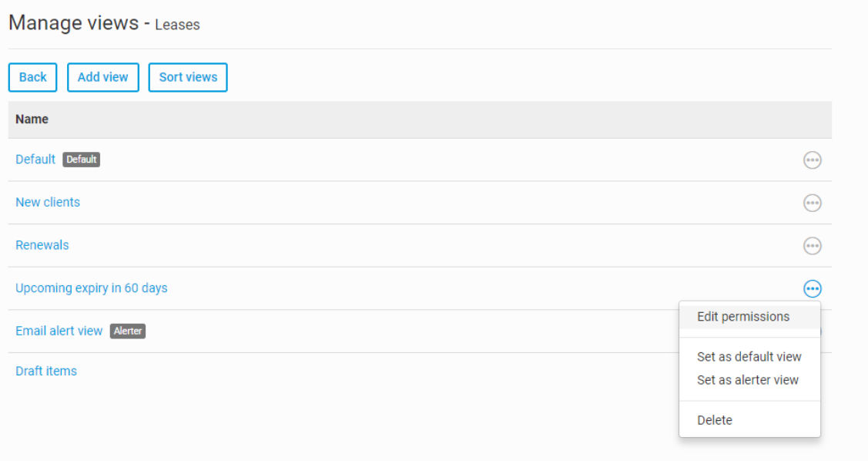The height and width of the screenshot is (461, 868).
Task: Go back with the Back button
Action: click(32, 77)
